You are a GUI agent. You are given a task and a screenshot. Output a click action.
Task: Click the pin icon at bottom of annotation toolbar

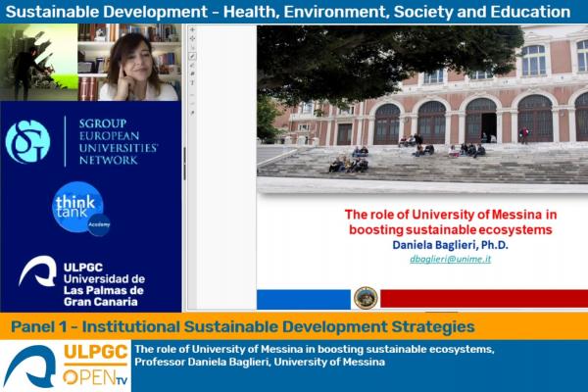point(192,113)
